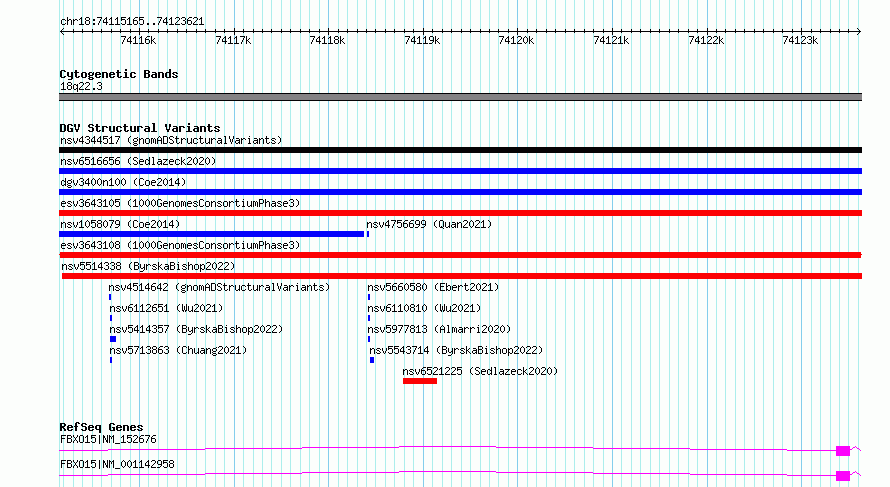The image size is (890, 487).
Task: Select the 74118k ruler tick label
Action: coord(328,40)
